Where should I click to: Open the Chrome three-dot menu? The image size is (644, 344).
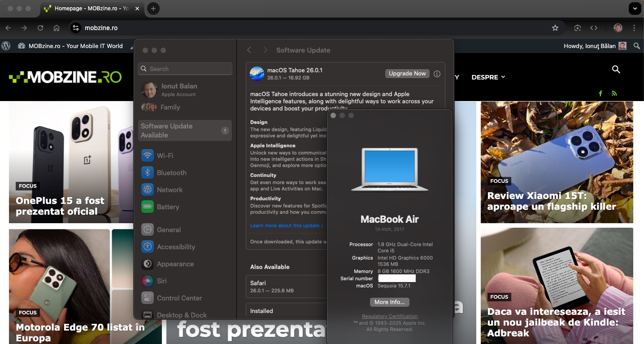[634, 28]
